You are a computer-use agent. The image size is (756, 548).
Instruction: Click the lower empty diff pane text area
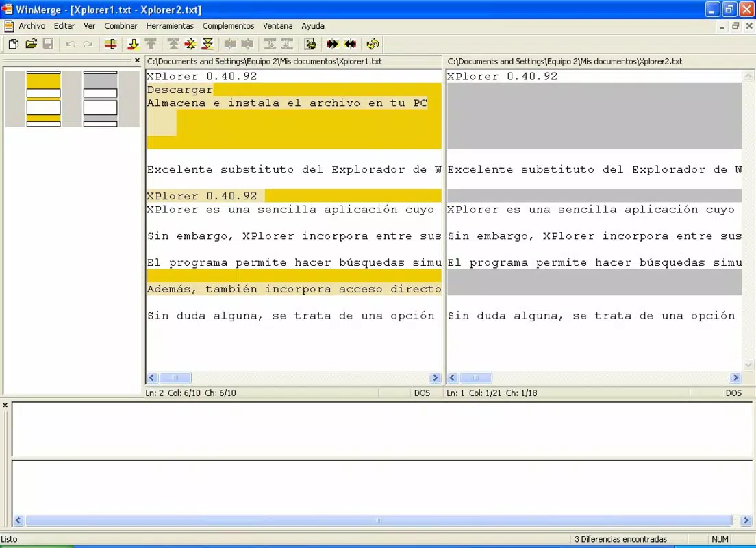pyautogui.click(x=382, y=487)
